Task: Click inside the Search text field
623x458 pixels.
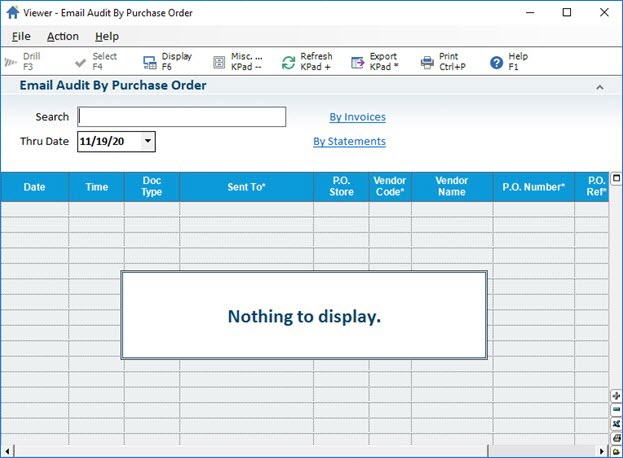Action: click(182, 117)
